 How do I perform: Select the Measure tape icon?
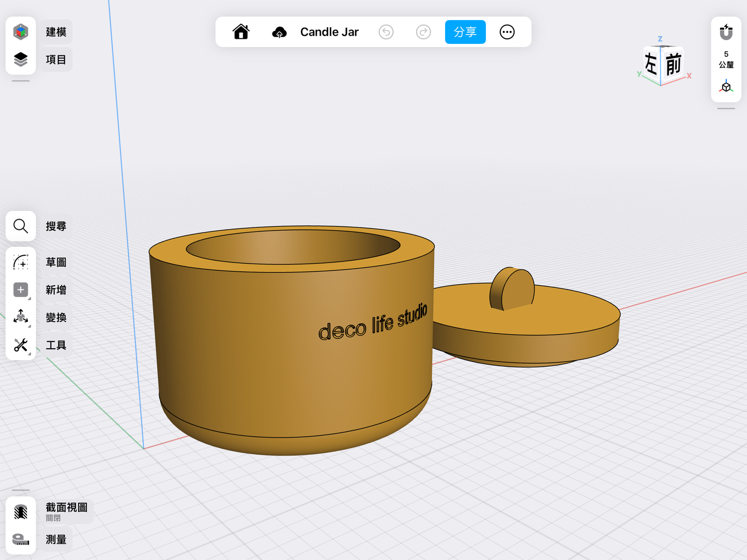click(21, 539)
